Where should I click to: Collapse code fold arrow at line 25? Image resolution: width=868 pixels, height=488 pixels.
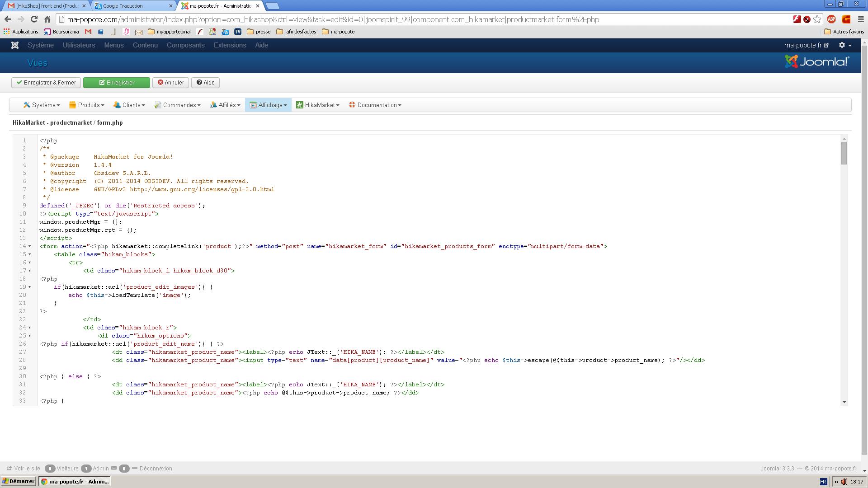click(30, 336)
